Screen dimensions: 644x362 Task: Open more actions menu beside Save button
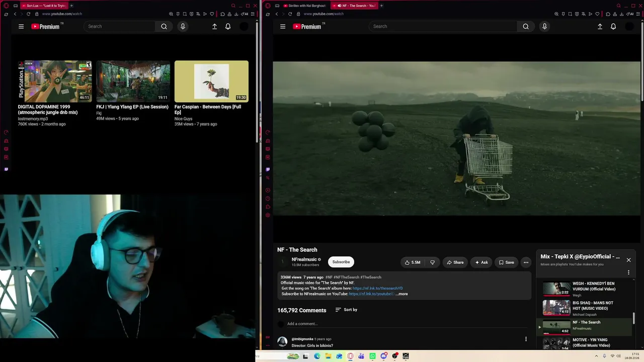click(526, 262)
